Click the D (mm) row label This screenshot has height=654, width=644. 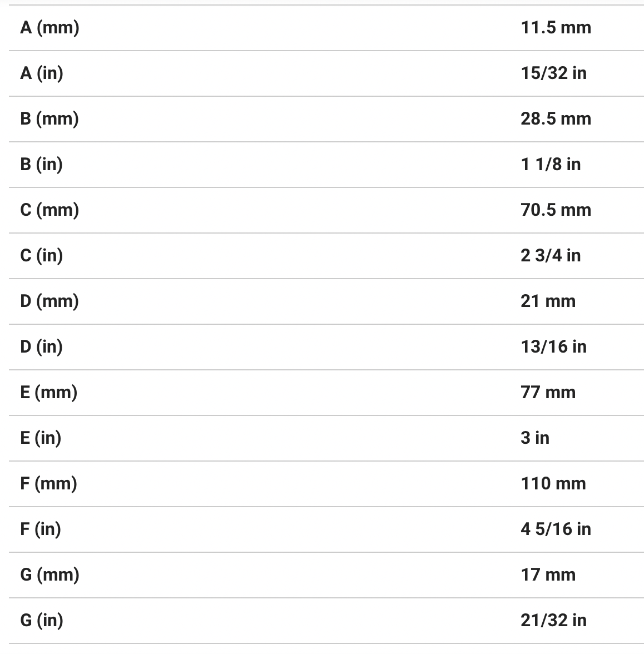point(49,301)
